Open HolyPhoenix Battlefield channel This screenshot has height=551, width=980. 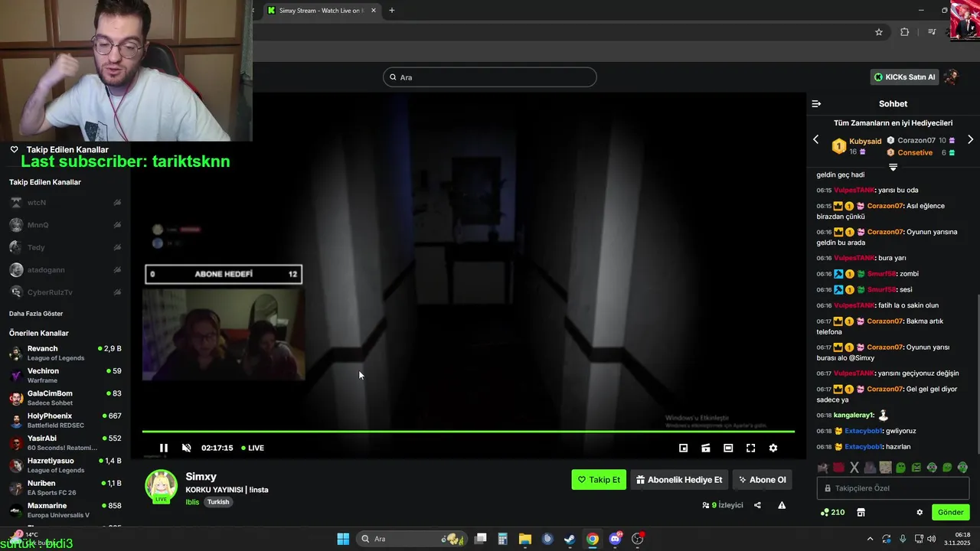[x=65, y=420]
